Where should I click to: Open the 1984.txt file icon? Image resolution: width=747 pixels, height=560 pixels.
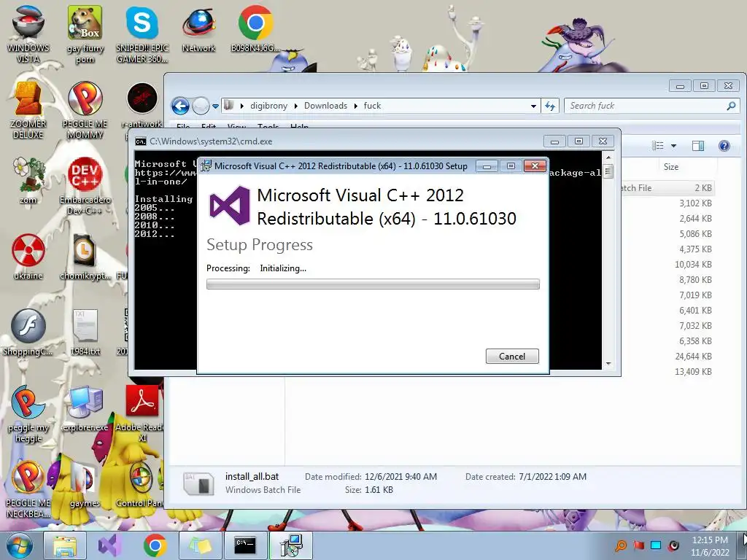85,332
